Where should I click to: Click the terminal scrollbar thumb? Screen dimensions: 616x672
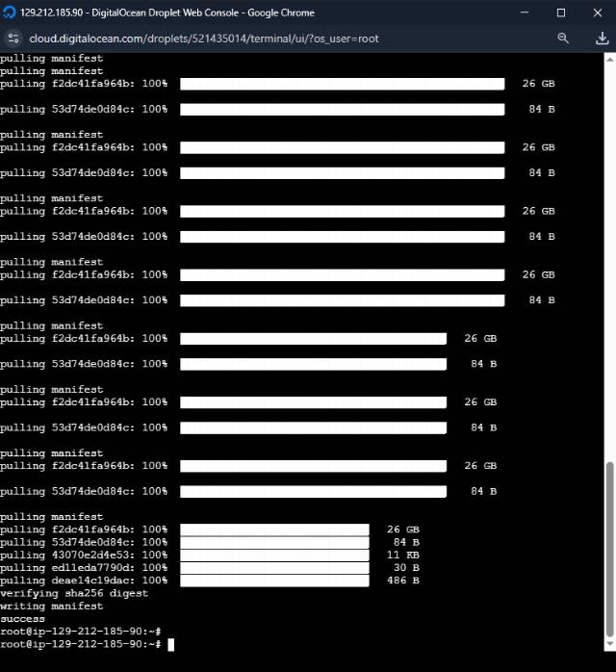[607, 549]
